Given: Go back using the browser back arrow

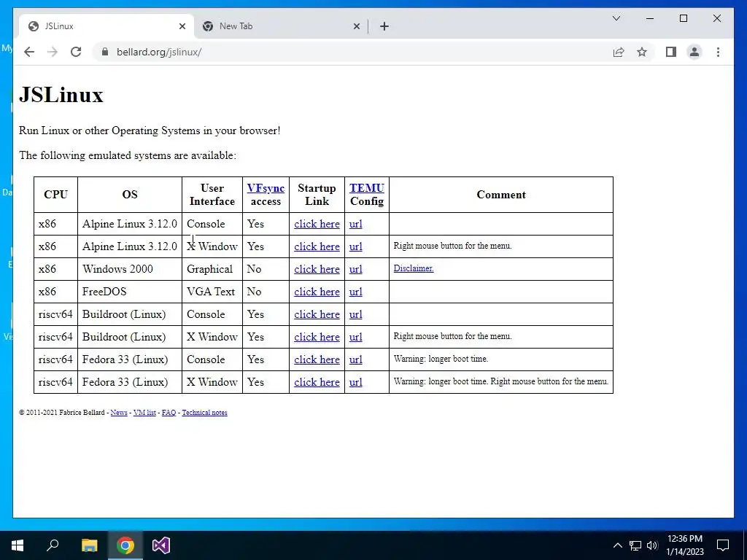Looking at the screenshot, I should 29,52.
